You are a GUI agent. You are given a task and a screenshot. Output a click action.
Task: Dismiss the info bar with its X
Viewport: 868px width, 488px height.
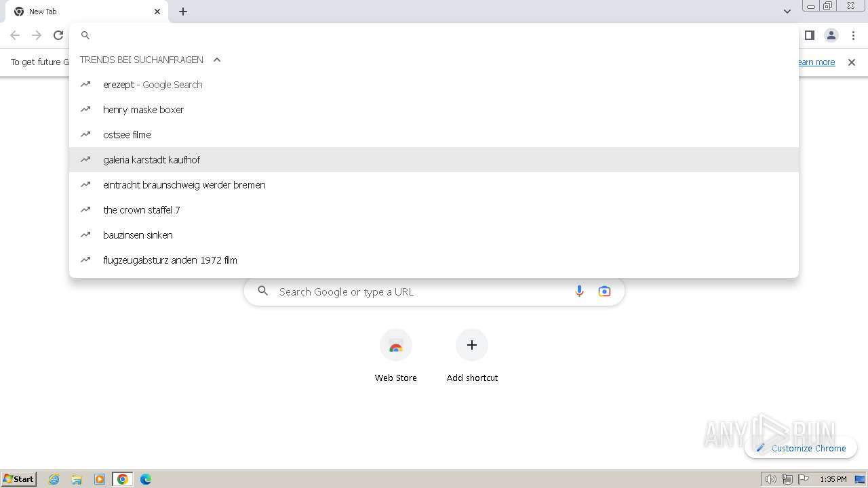pyautogui.click(x=852, y=62)
